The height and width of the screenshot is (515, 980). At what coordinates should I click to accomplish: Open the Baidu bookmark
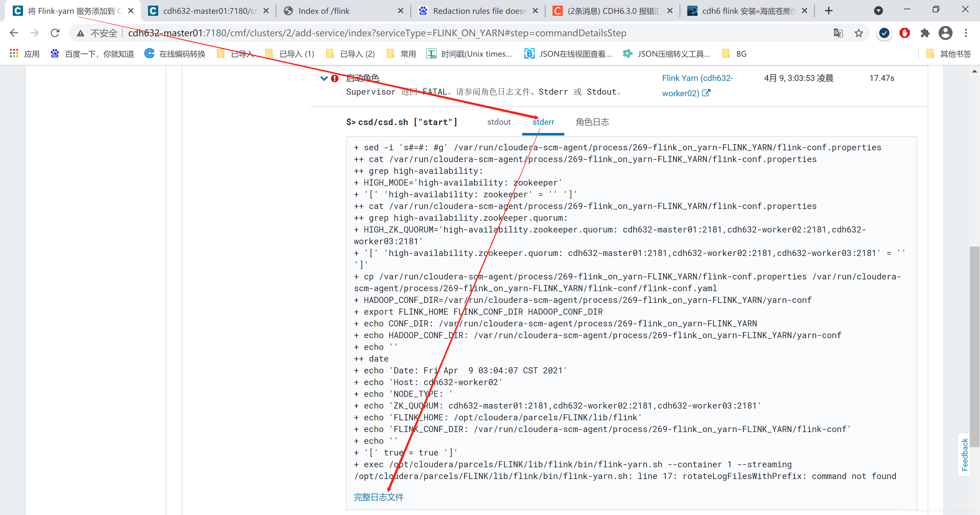click(92, 54)
